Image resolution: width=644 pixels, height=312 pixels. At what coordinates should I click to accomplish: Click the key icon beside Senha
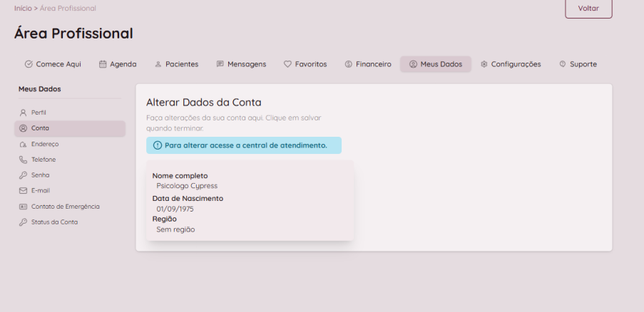(x=23, y=175)
